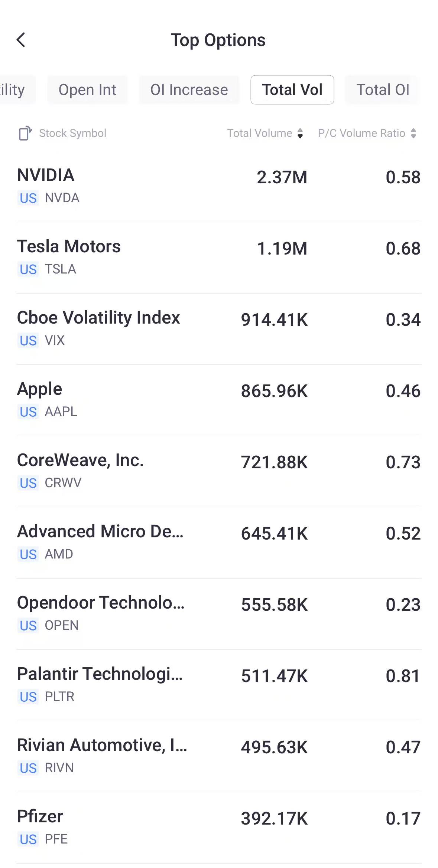This screenshot has width=438, height=868.
Task: Sort by P/C Volume Ratio arrows
Action: click(x=413, y=133)
